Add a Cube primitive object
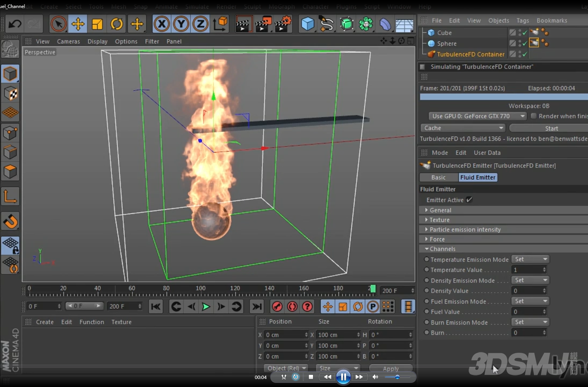Screen dimensions: 588x387 [x=307, y=24]
